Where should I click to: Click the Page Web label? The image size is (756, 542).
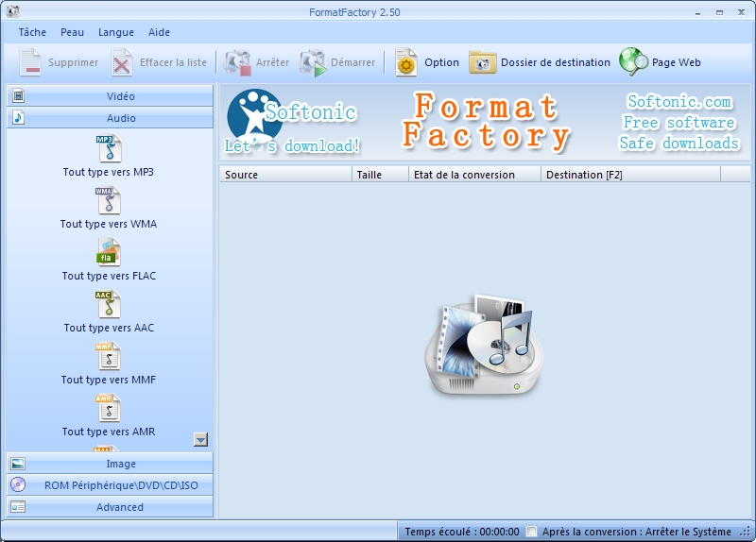[677, 62]
